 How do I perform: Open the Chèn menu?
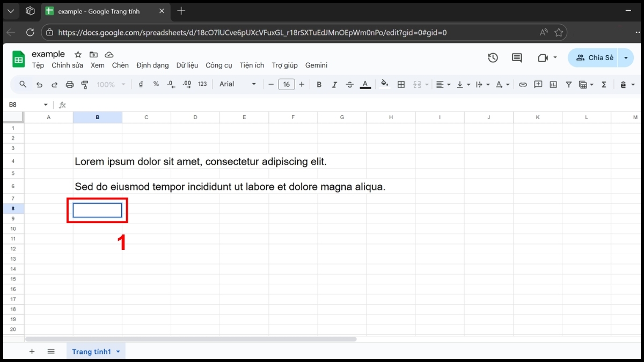coord(120,65)
